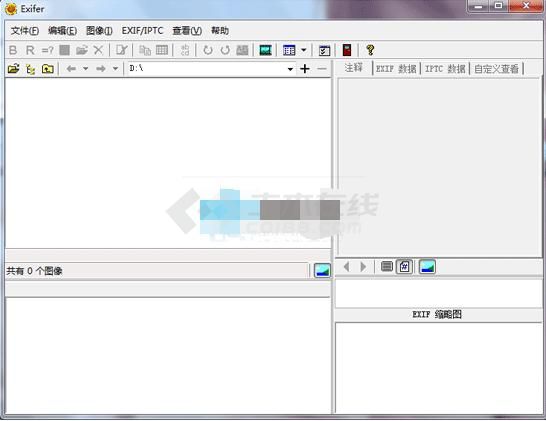Screen dimensions: 546x421
Task: Click inside the D:\ path field
Action: coord(207,69)
